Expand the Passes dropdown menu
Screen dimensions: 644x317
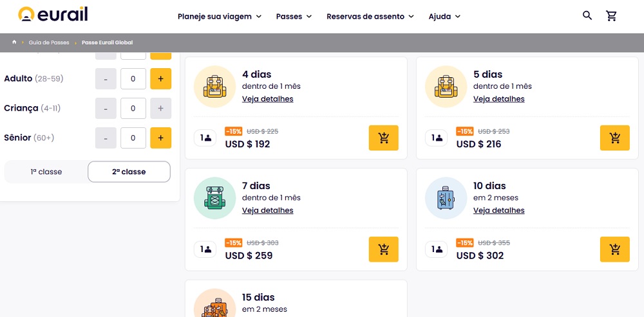pyautogui.click(x=294, y=16)
